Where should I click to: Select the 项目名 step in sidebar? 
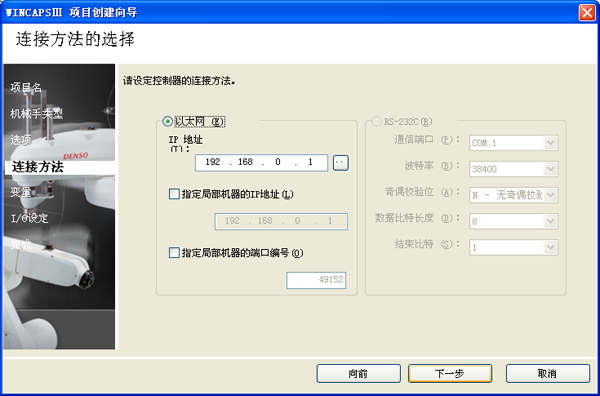[x=26, y=88]
